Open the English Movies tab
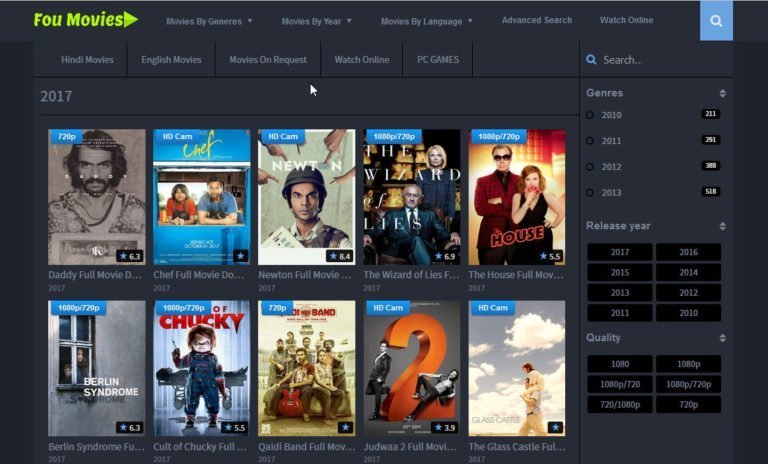The width and height of the screenshot is (768, 464). 171,60
